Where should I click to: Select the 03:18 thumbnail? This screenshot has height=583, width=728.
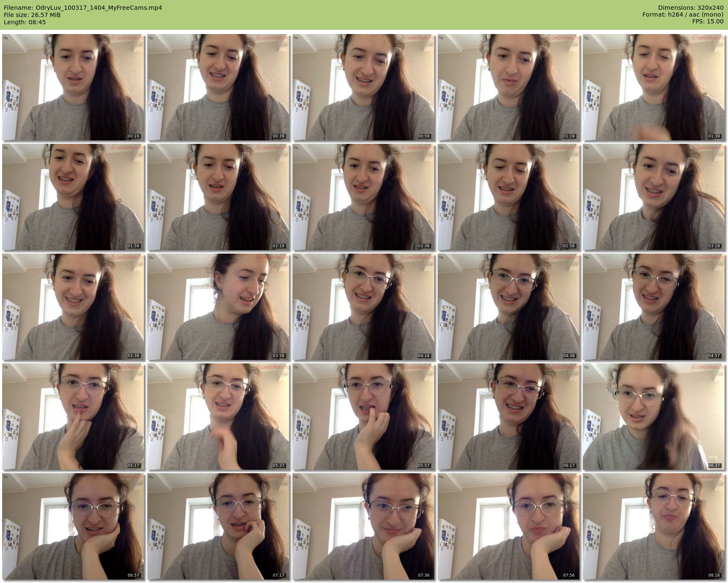(654, 197)
